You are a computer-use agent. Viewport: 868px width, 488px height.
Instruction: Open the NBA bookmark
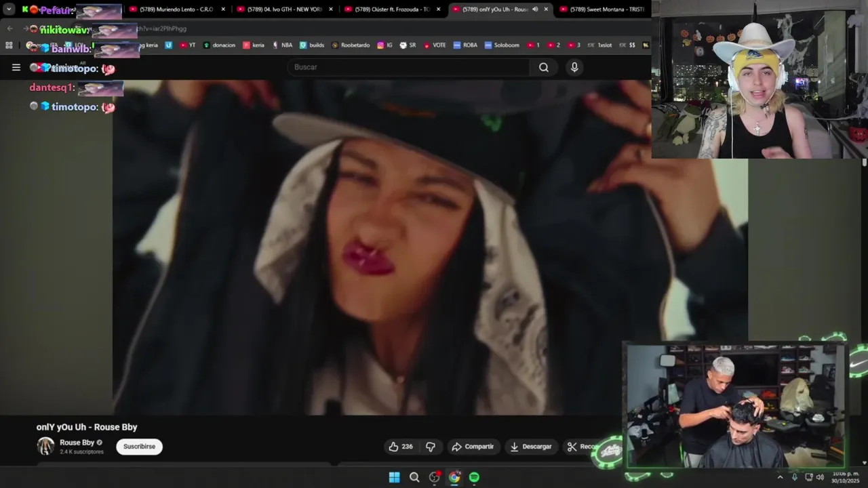pyautogui.click(x=282, y=45)
